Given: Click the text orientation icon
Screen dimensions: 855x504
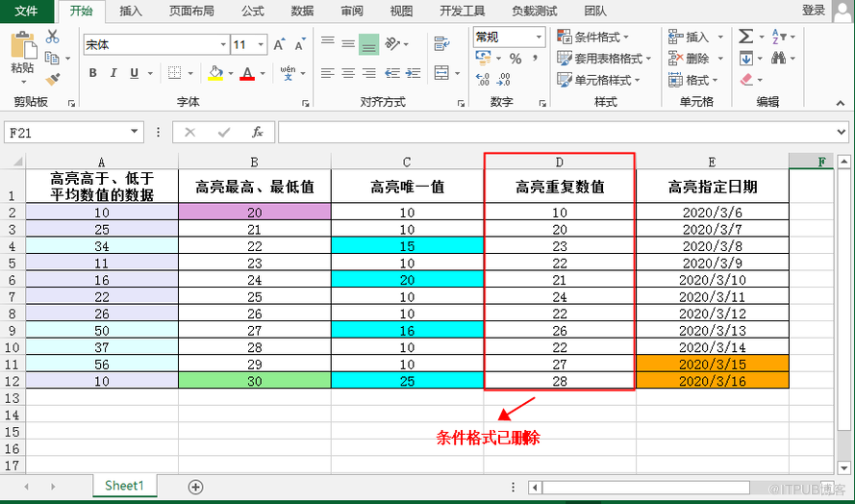Looking at the screenshot, I should (392, 43).
